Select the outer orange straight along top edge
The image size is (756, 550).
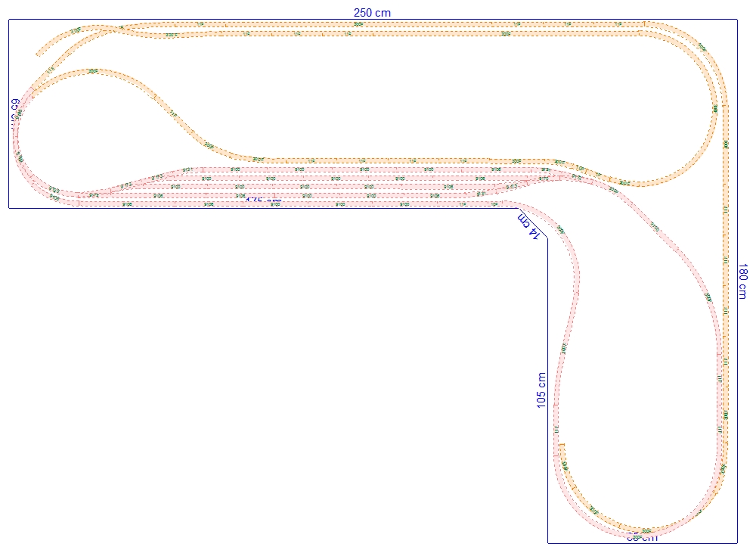tap(378, 23)
